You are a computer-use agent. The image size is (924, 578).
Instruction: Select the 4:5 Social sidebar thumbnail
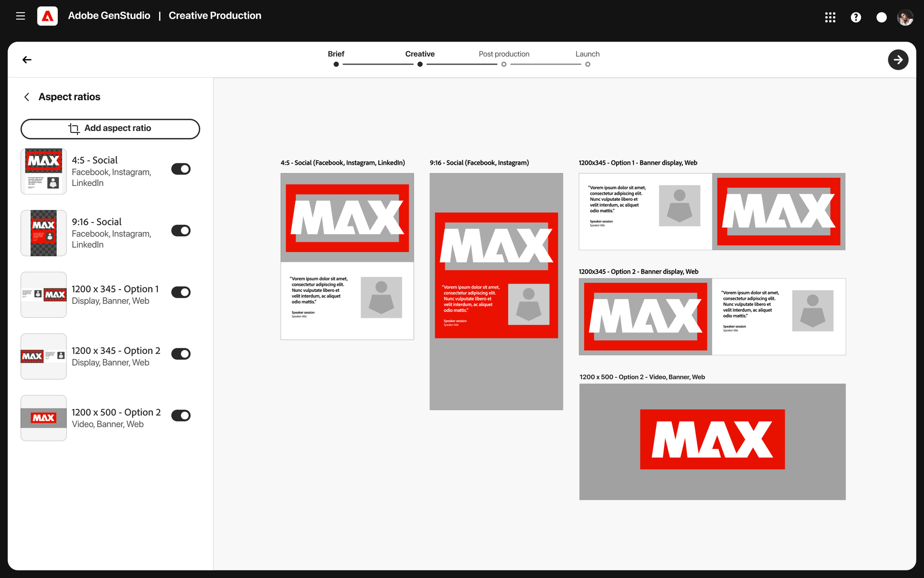[x=43, y=171]
